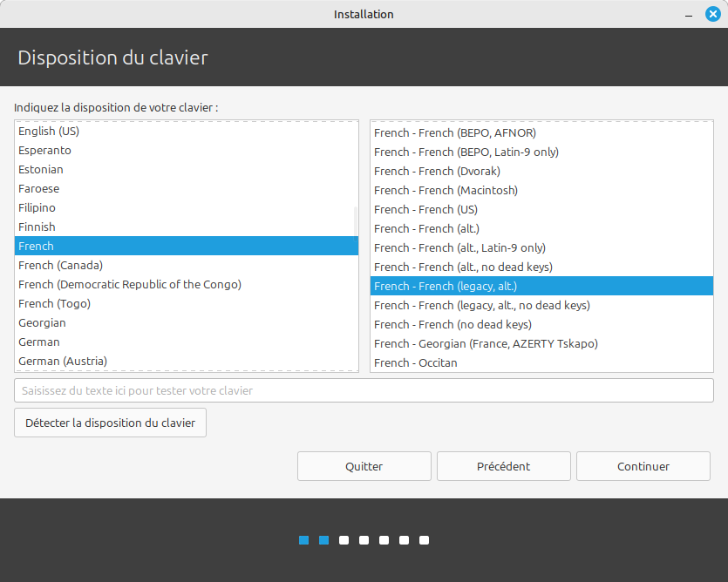Viewport: 728px width, 582px height.
Task: Select French (legacy, alt., no dead keys)
Action: (x=541, y=306)
